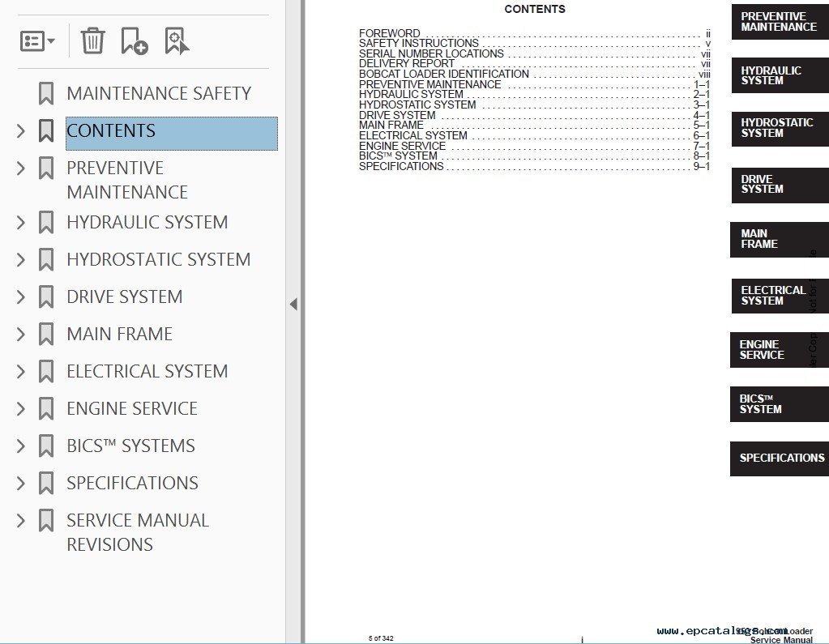Screen dimensions: 829x644
Task: Select the CONTENTS bookmark
Action: [x=111, y=131]
